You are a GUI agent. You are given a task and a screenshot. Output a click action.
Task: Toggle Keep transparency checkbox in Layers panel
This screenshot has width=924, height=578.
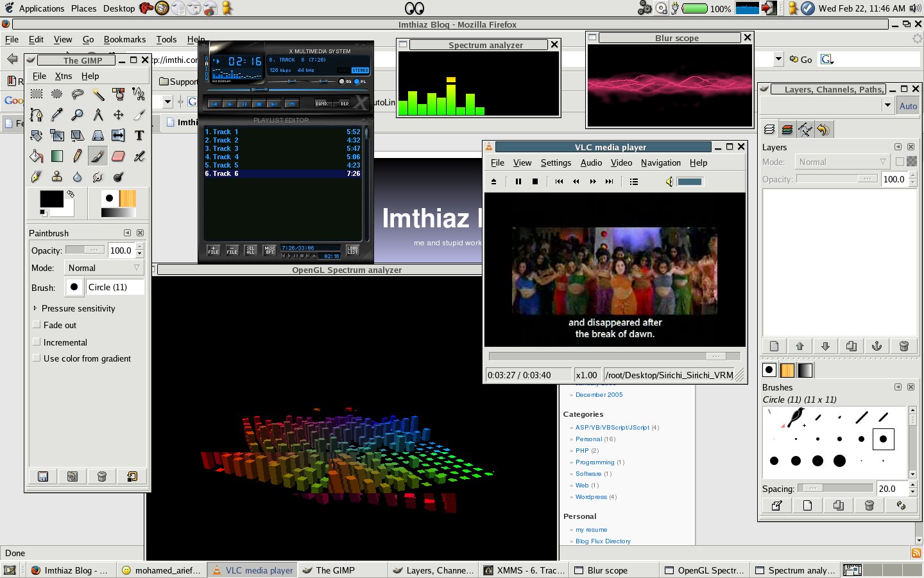point(900,162)
